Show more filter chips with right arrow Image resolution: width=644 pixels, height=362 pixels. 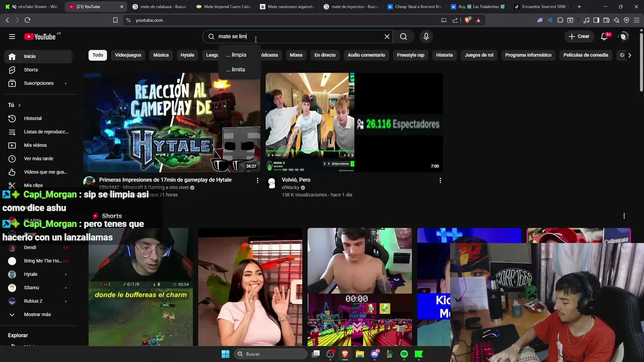[629, 55]
